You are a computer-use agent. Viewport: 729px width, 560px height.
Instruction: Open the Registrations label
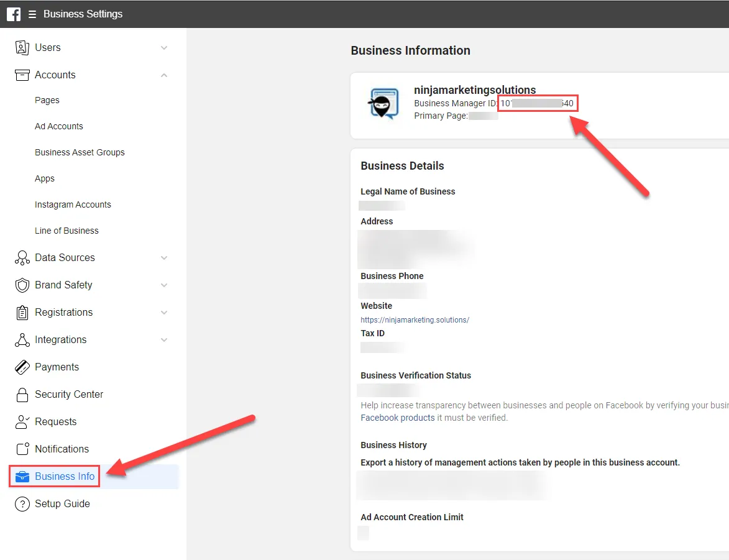(x=63, y=313)
